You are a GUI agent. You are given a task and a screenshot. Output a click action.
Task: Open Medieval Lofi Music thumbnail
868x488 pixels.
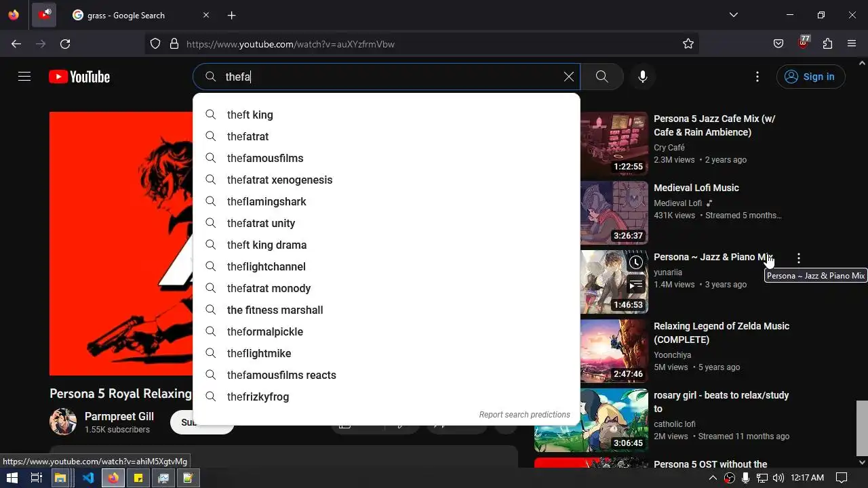[x=614, y=213]
